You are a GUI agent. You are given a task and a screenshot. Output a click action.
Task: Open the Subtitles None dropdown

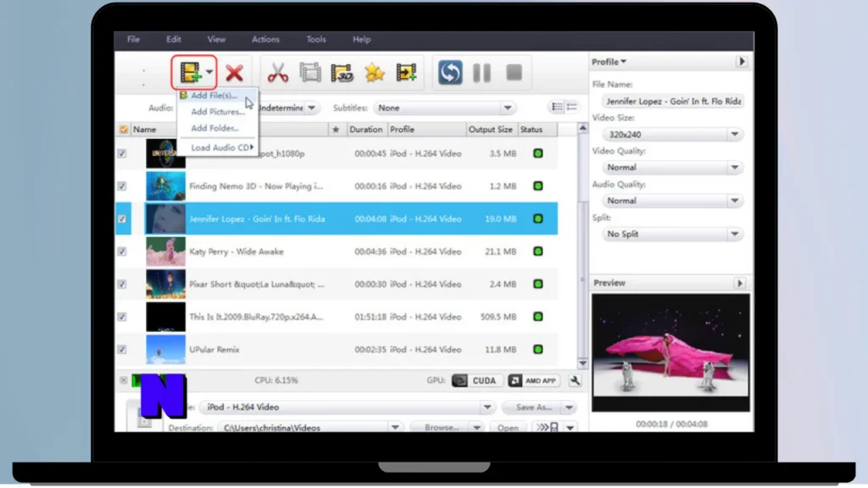[444, 108]
